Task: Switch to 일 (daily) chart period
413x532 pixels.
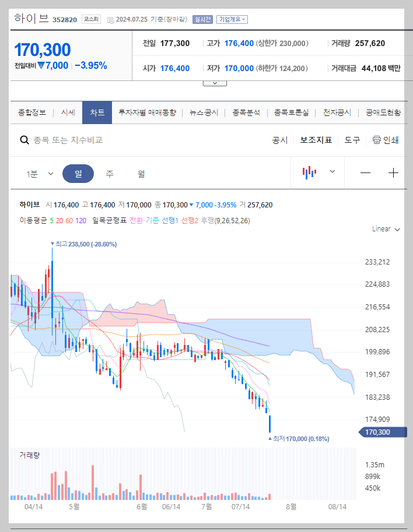Action: [78, 173]
